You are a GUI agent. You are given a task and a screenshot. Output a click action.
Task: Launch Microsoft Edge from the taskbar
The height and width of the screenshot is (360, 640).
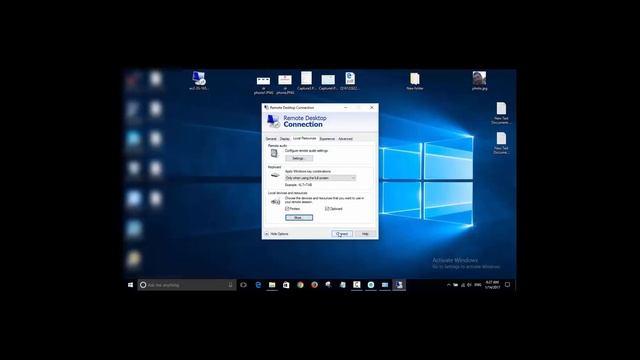[x=258, y=285]
